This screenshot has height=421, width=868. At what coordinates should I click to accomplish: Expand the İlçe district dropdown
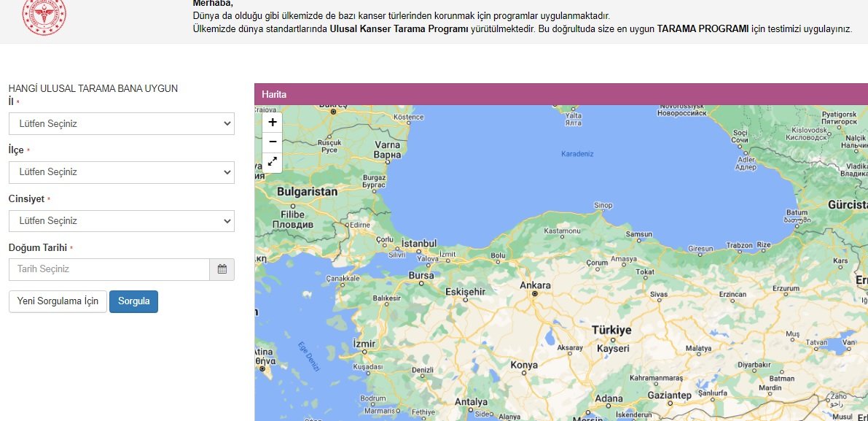tap(122, 173)
